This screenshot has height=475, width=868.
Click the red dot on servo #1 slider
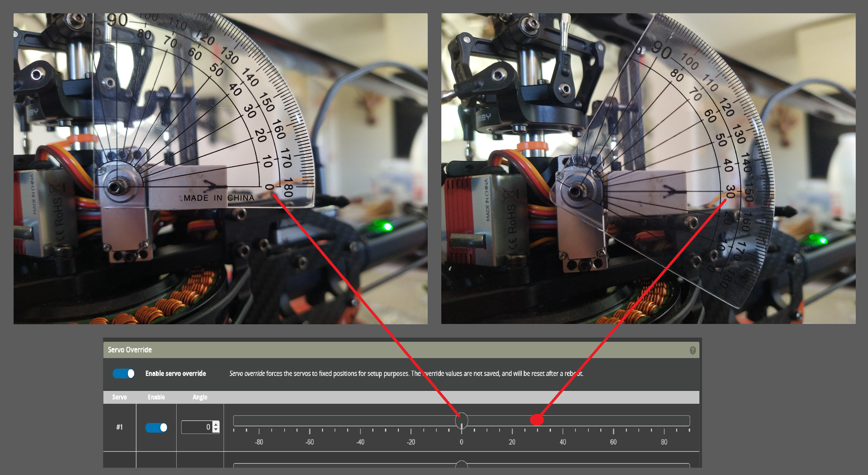(537, 420)
